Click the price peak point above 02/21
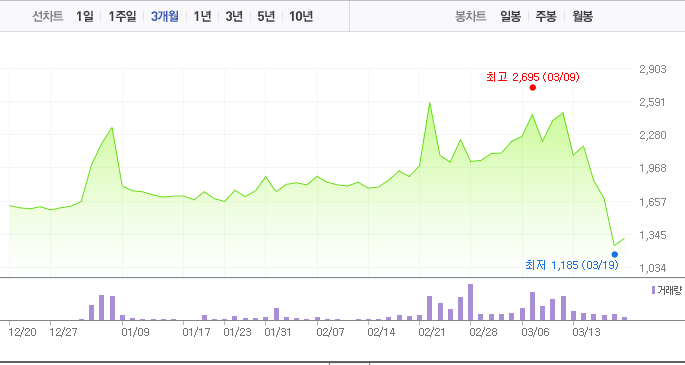Screen dimensions: 685x365 click(429, 103)
